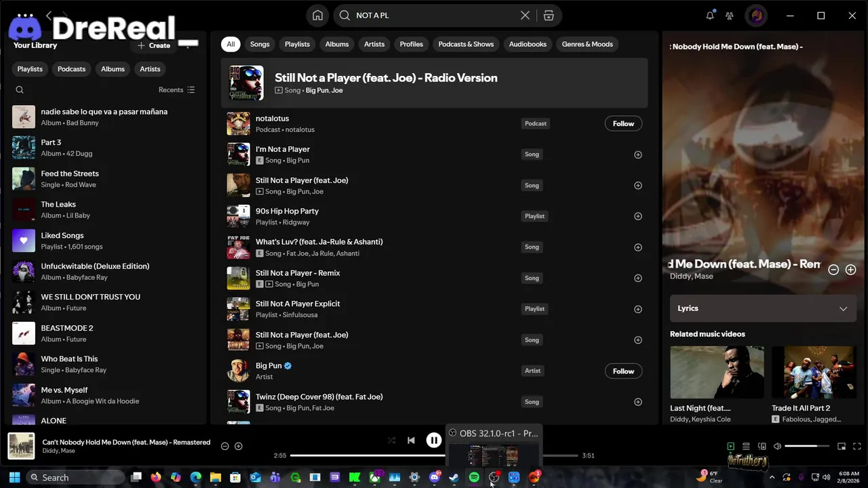This screenshot has height=488, width=868.
Task: Open the notifications bell
Action: click(710, 16)
